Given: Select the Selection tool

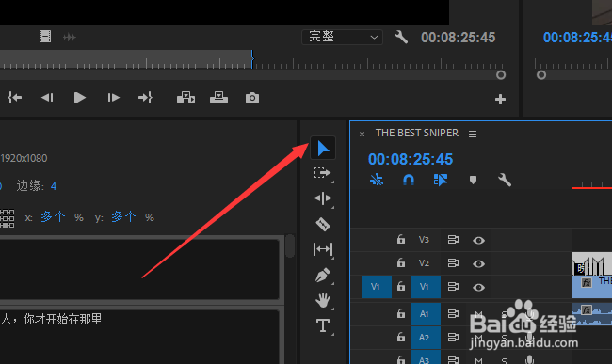Looking at the screenshot, I should coord(323,148).
